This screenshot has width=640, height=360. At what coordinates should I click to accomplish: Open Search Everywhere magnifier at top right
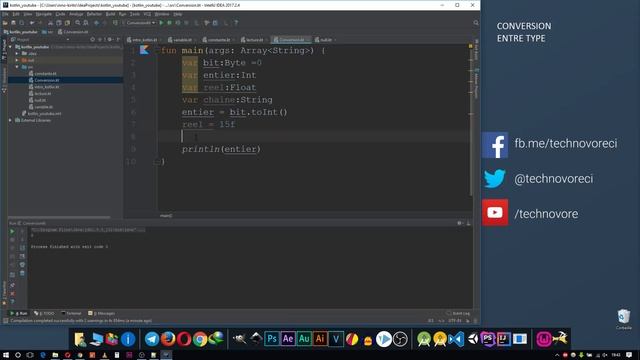tap(476, 23)
